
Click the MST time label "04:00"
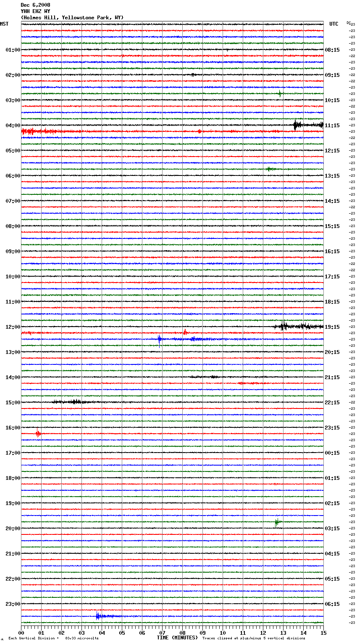tap(13, 126)
